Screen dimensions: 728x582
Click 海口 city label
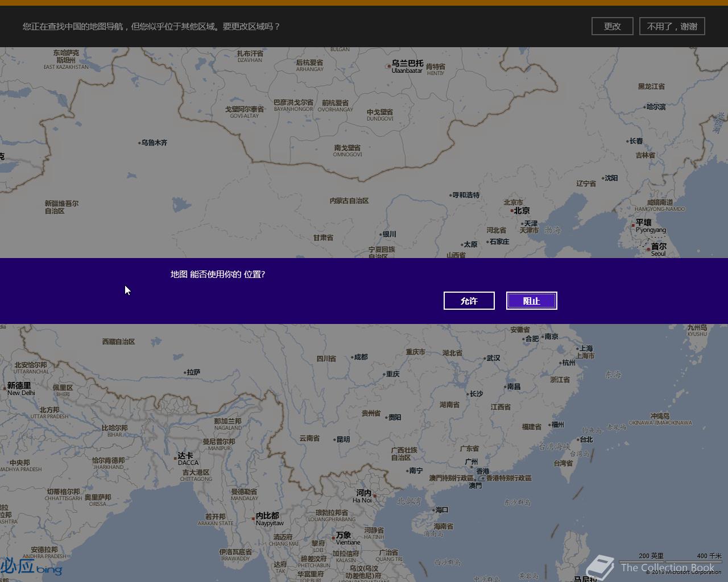(442, 510)
